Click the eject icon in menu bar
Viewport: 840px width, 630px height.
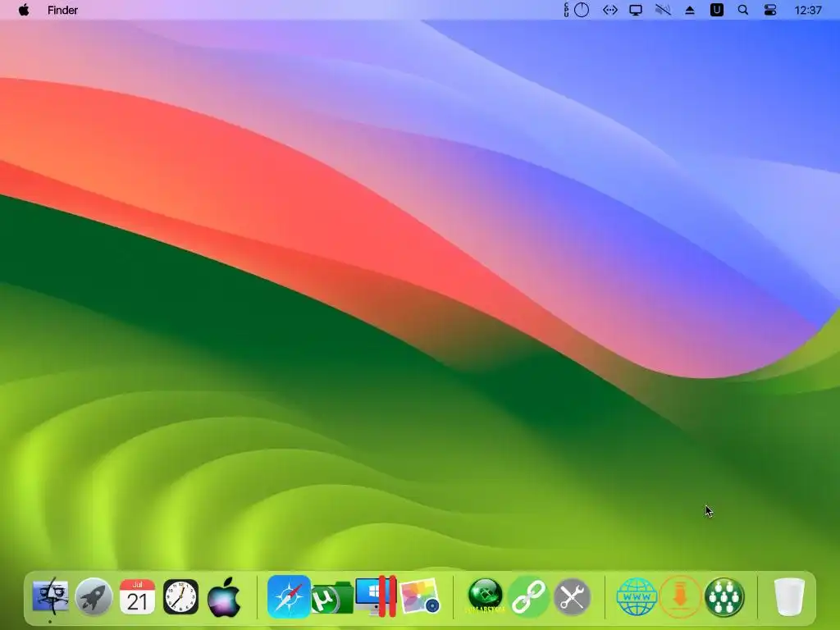[690, 10]
